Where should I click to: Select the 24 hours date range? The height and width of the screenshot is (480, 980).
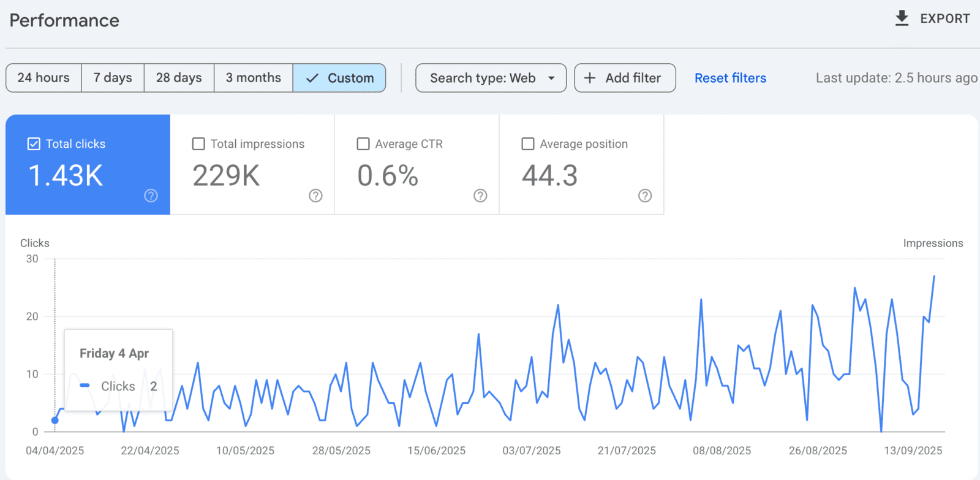(43, 78)
